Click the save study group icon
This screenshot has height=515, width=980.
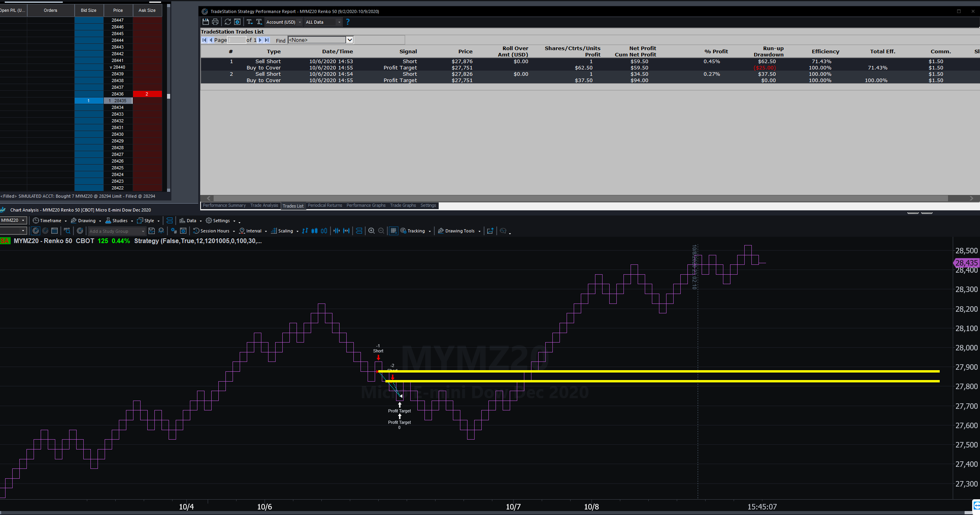coord(151,231)
